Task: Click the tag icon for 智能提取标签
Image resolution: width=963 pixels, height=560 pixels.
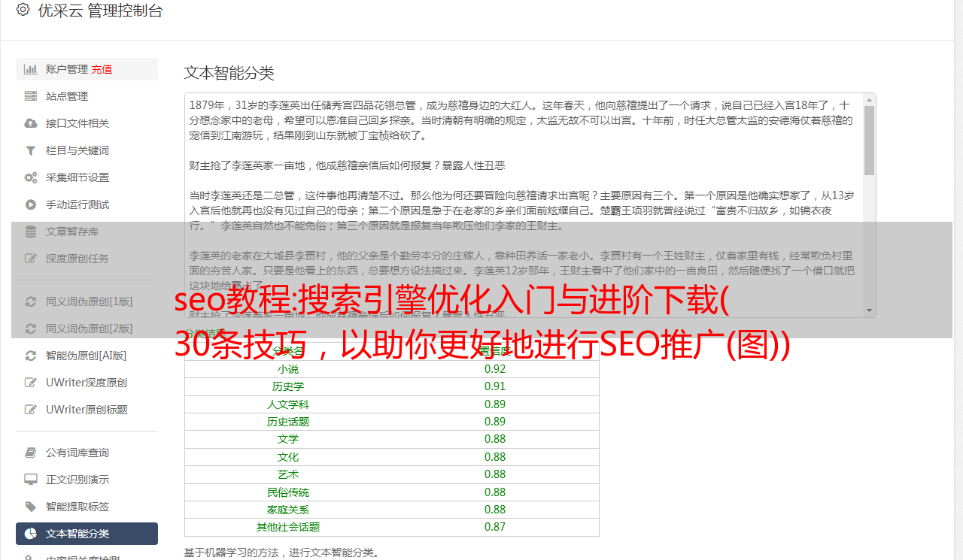Action: [31, 507]
